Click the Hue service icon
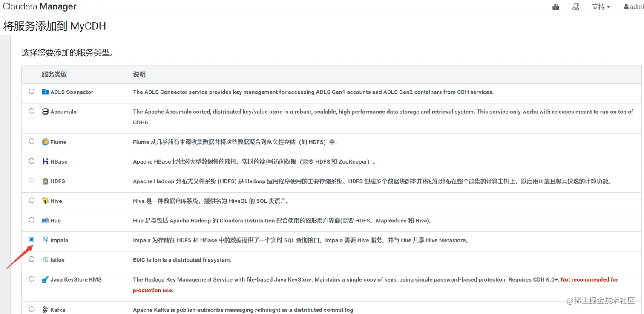644x314 pixels. pyautogui.click(x=45, y=220)
